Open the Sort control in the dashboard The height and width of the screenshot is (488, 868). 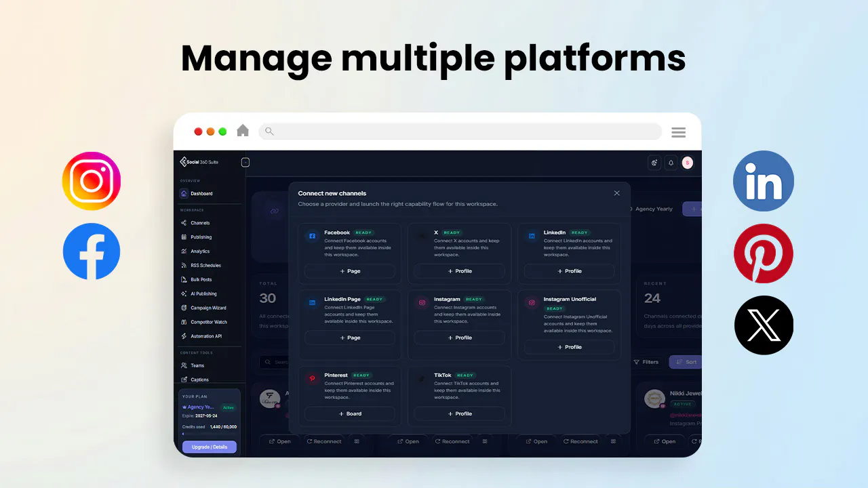tap(685, 362)
